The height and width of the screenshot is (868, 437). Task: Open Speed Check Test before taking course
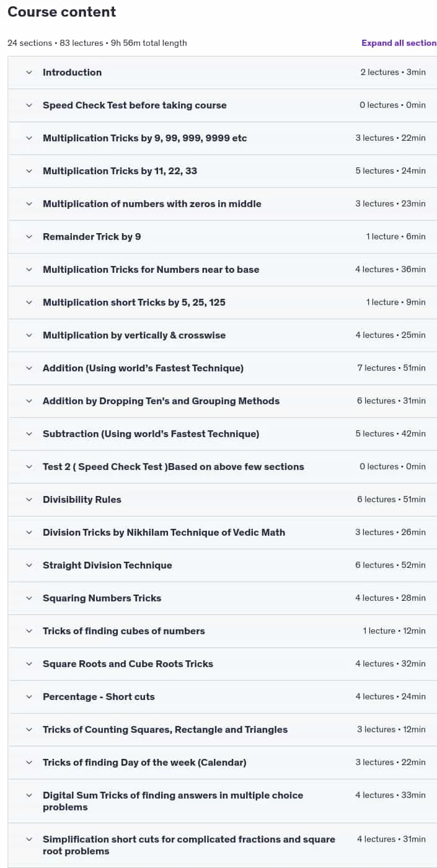(x=223, y=105)
